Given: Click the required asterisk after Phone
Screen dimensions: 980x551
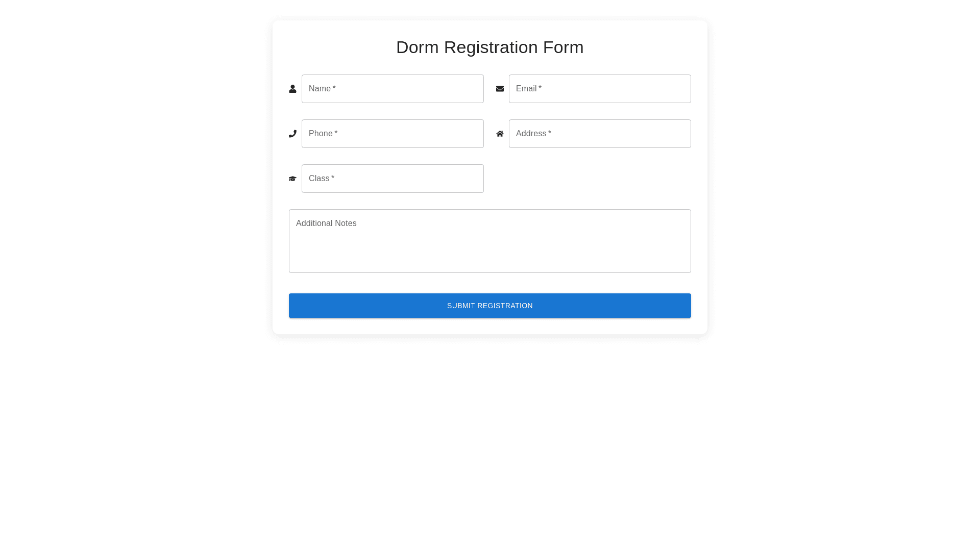Looking at the screenshot, I should click(x=336, y=133).
